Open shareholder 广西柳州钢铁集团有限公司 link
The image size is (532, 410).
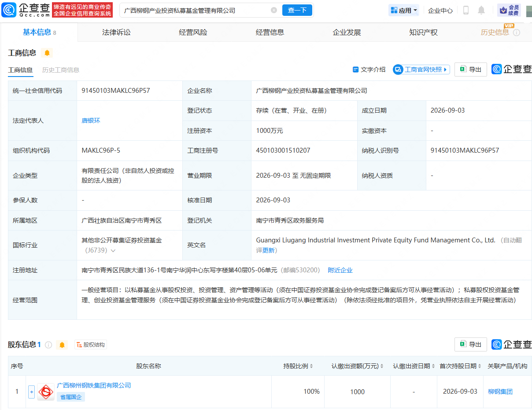(x=94, y=385)
